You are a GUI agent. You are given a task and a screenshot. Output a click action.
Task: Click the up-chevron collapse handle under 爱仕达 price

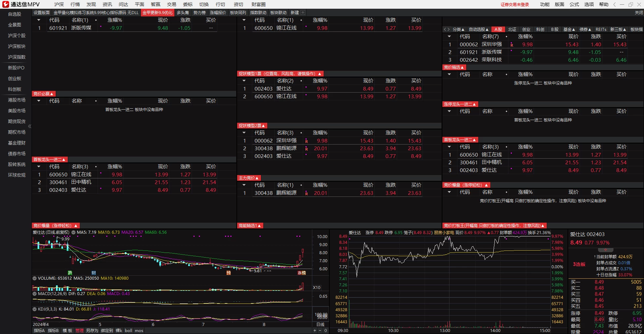[x=605, y=250]
